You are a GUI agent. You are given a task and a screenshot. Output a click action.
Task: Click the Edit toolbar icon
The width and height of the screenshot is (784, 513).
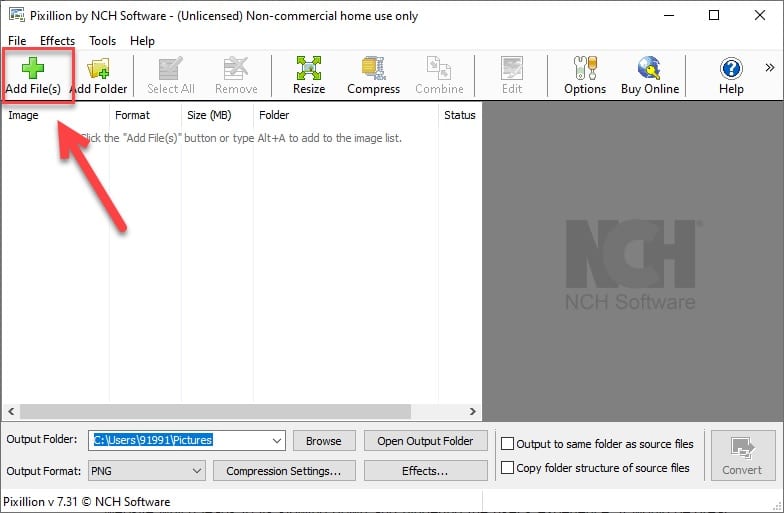click(512, 76)
